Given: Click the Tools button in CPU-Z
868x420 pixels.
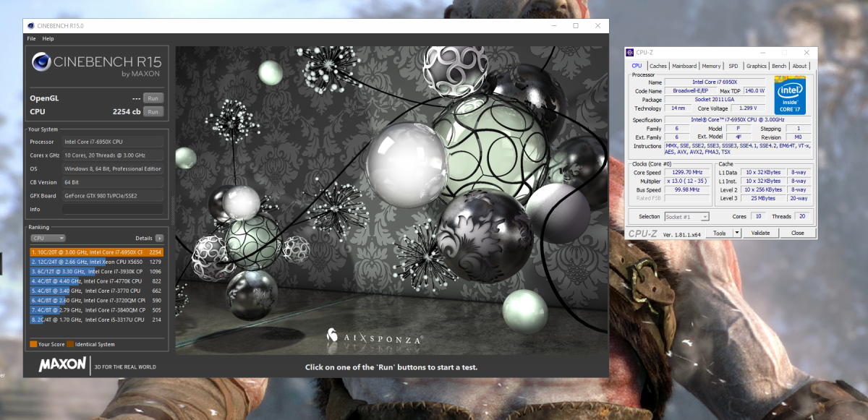Looking at the screenshot, I should tap(719, 233).
